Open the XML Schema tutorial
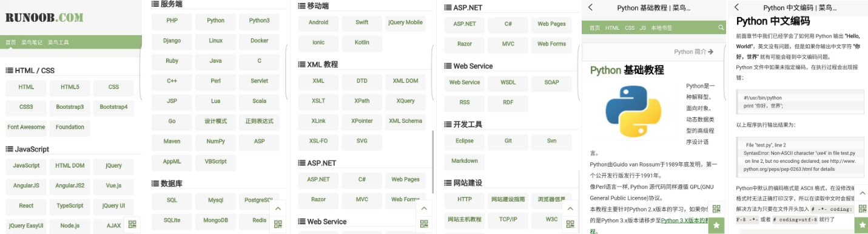Viewport: 868px width, 234px height. pos(406,122)
